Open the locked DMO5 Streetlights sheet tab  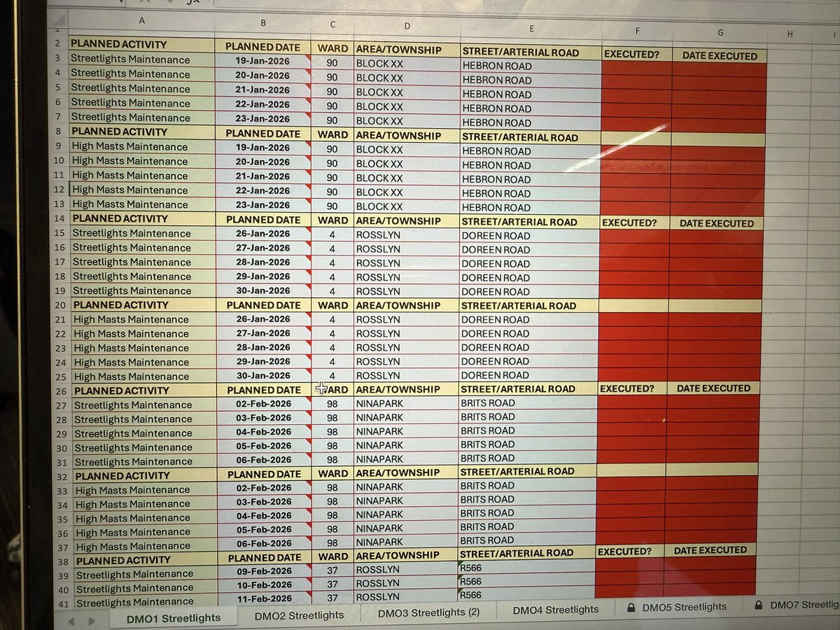676,608
